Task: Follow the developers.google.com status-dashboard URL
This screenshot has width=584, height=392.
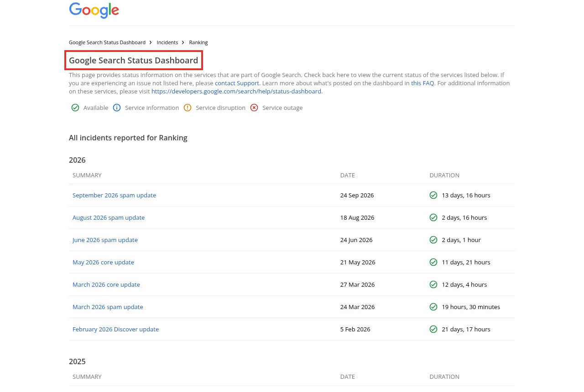Action: (236, 91)
